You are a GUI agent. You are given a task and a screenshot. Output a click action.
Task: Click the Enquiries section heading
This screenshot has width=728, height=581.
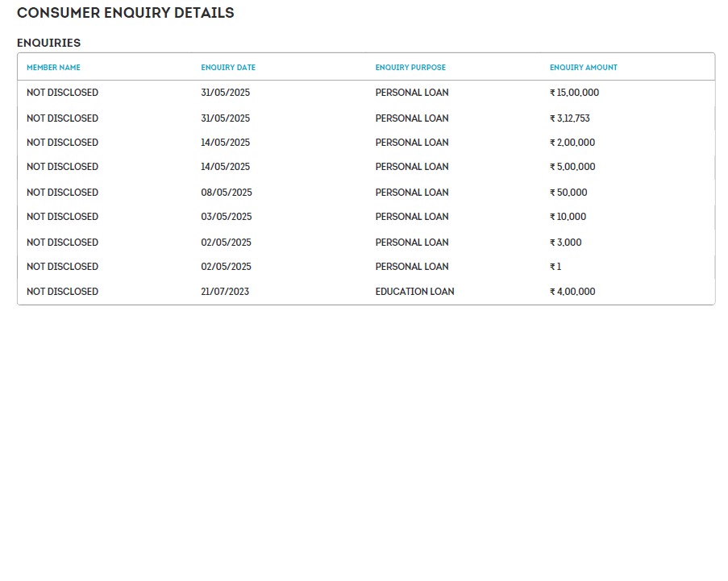[x=48, y=43]
